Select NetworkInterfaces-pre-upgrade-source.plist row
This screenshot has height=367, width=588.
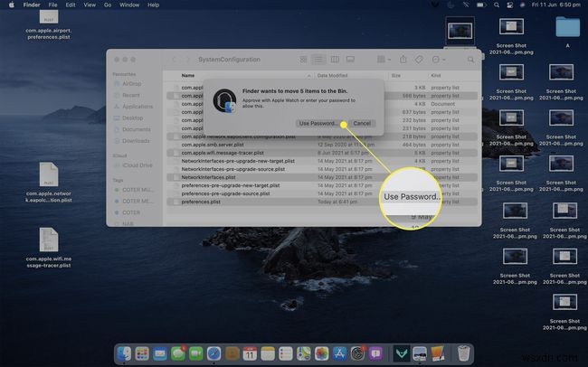pos(322,169)
